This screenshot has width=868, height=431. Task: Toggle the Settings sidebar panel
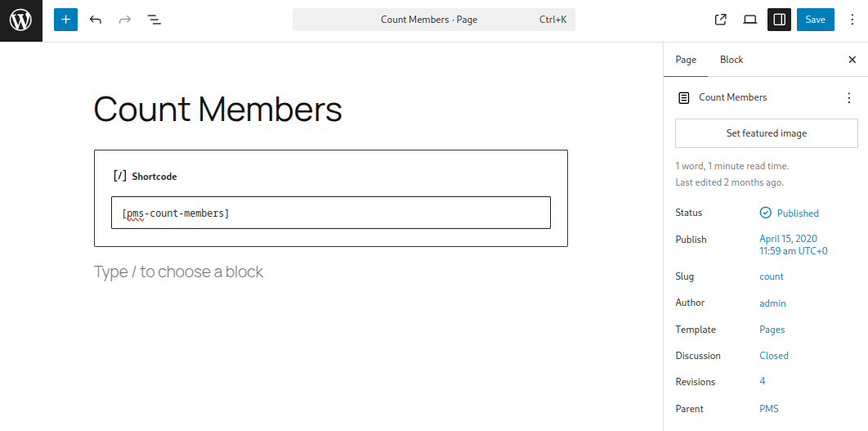click(x=779, y=20)
